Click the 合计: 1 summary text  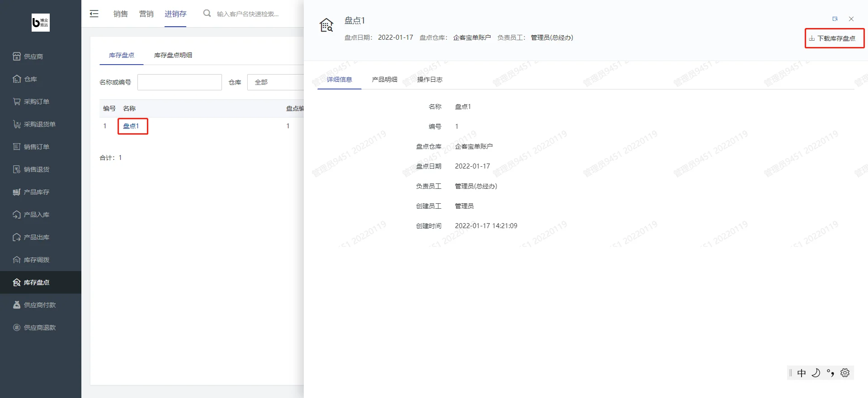coord(111,158)
